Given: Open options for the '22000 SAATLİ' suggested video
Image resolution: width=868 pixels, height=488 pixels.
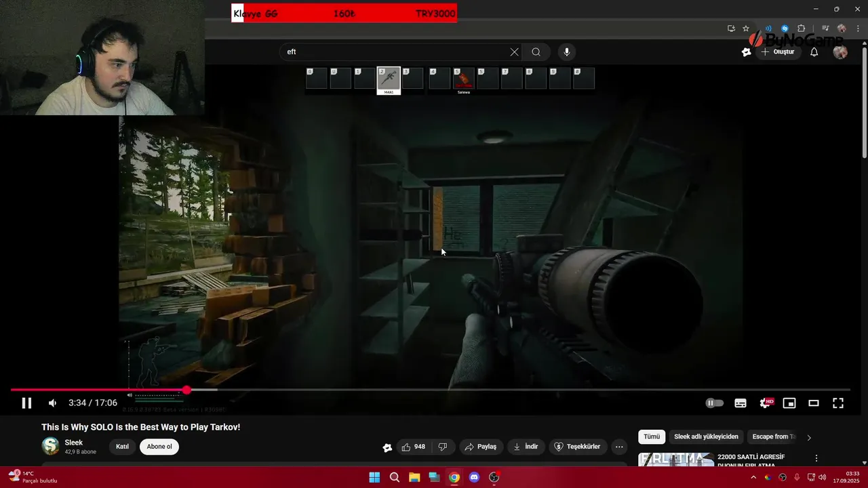Looking at the screenshot, I should click(816, 458).
